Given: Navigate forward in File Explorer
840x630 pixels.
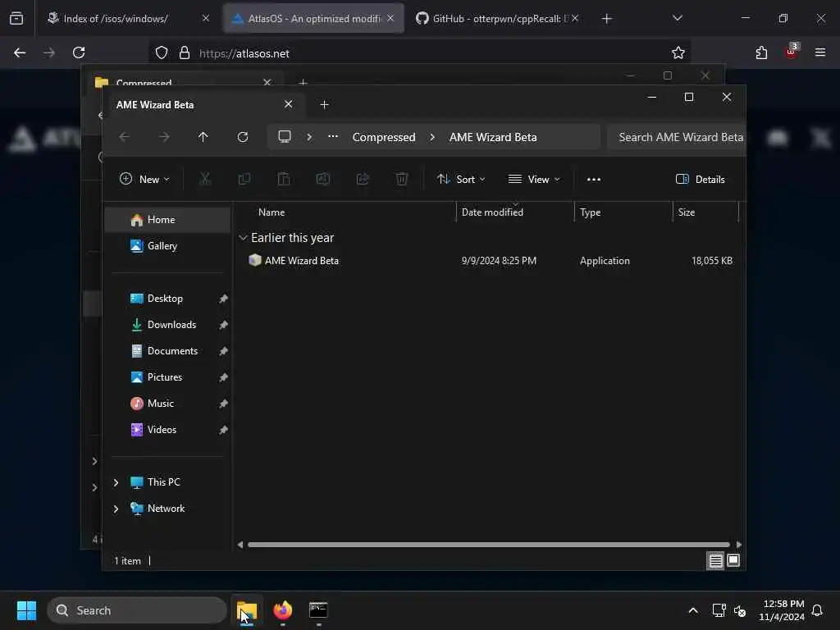Looking at the screenshot, I should pyautogui.click(x=164, y=137).
